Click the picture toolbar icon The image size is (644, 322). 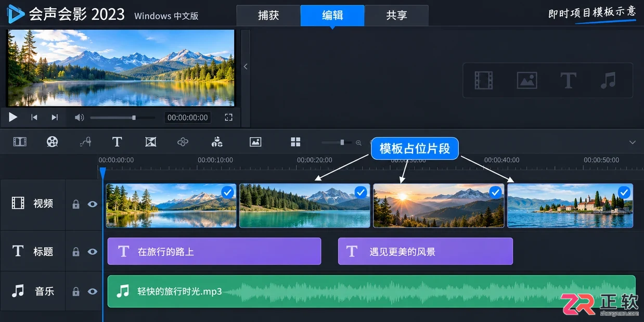255,142
